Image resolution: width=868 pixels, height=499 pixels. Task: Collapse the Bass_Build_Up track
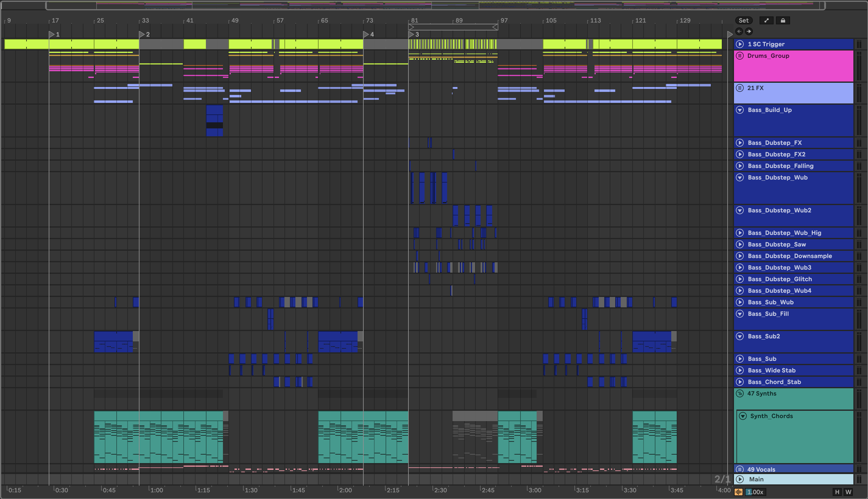pyautogui.click(x=740, y=110)
